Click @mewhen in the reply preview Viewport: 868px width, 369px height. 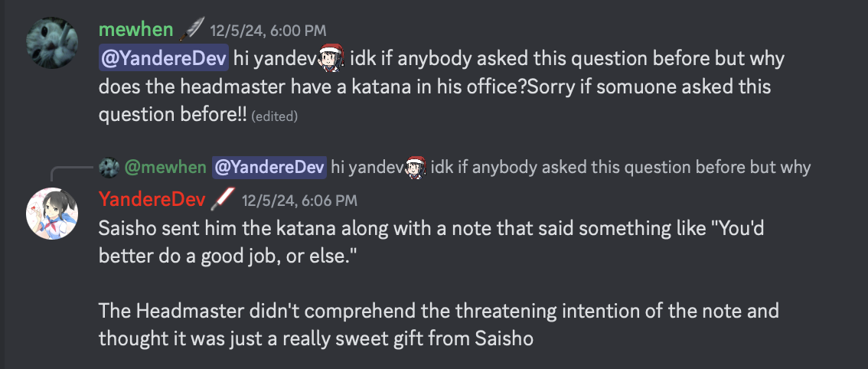click(165, 167)
